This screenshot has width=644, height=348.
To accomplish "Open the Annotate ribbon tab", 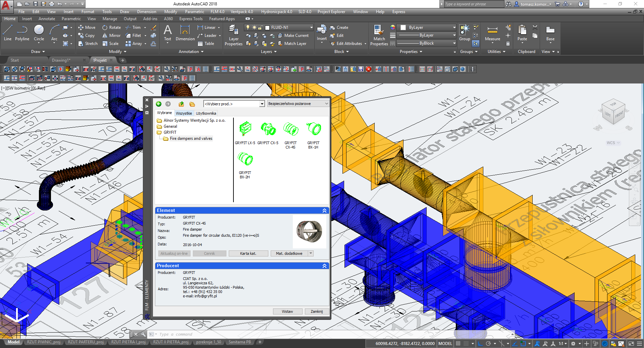I will (x=47, y=19).
